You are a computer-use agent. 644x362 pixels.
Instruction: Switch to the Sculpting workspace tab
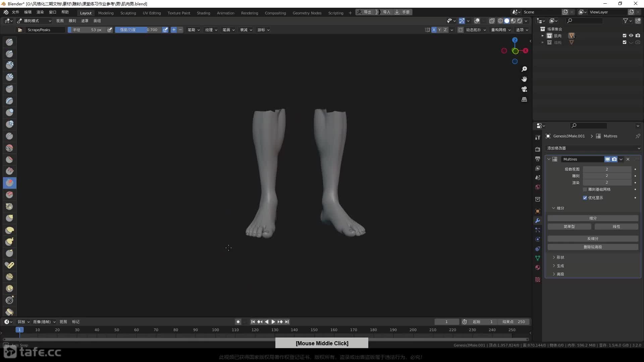click(x=128, y=13)
